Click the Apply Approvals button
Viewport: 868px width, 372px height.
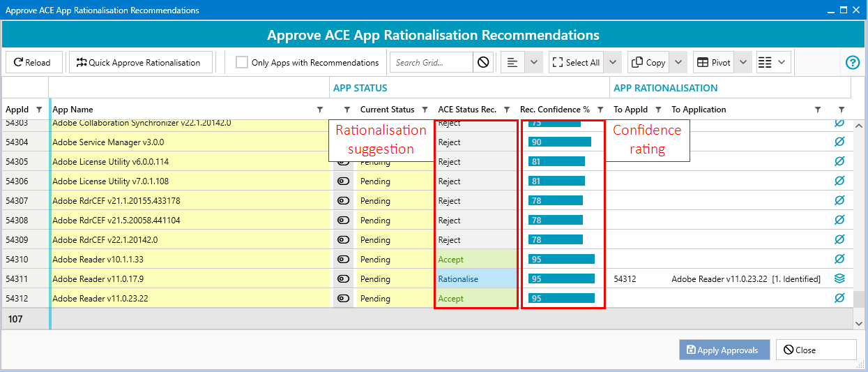click(x=724, y=350)
